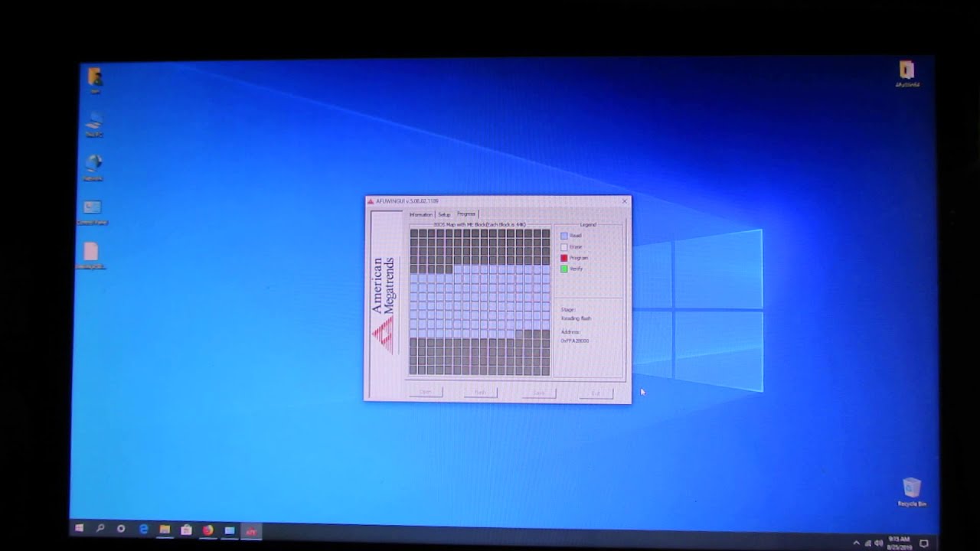Open the taskbar clock and date
980x551 pixels.
pos(899,543)
